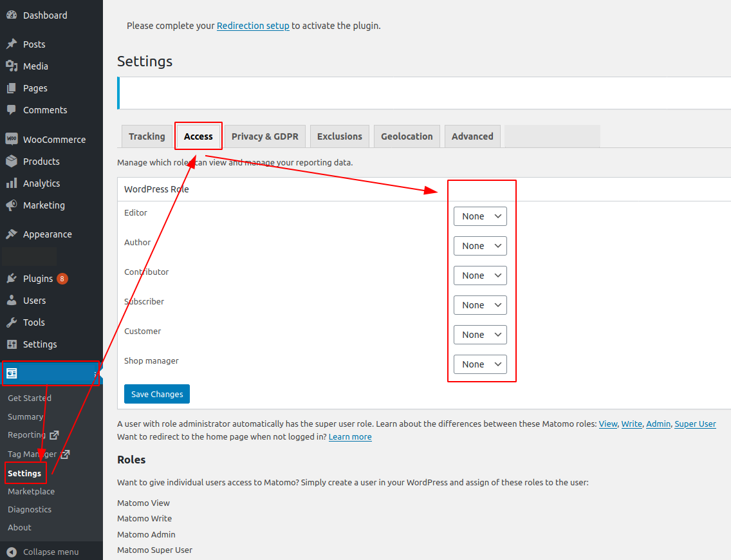Open the Privacy & GDPR tab
Screen dimensions: 731x560
[264, 136]
